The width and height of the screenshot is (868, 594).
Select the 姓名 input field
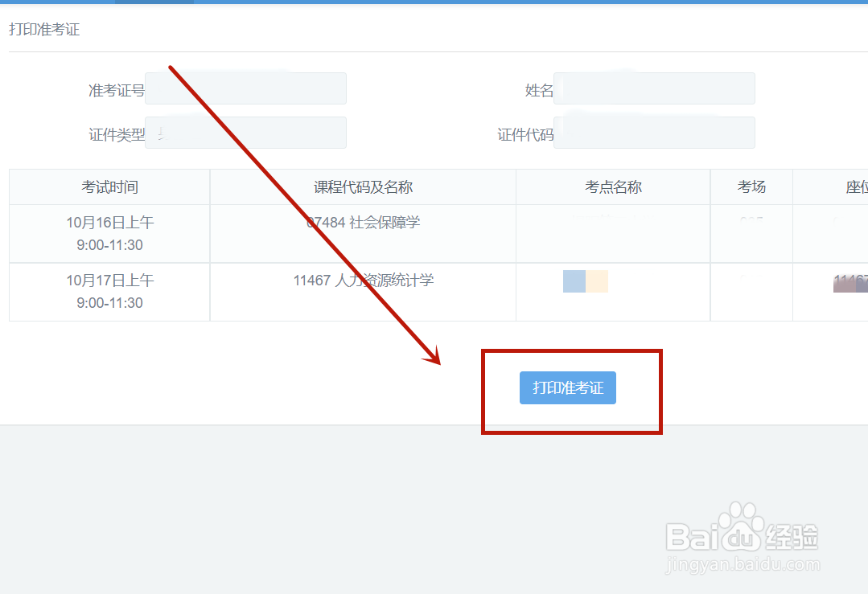pyautogui.click(x=654, y=88)
